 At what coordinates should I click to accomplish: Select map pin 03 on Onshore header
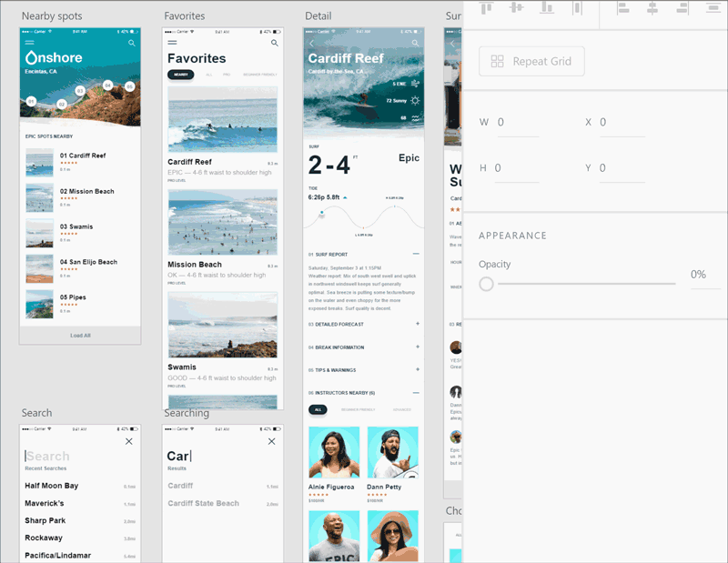[x=80, y=91]
